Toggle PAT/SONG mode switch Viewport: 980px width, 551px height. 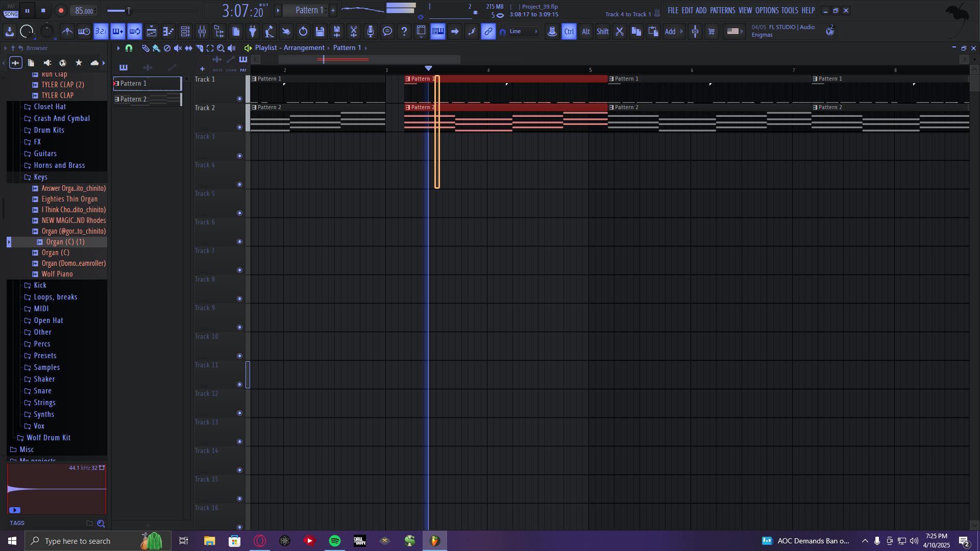click(x=11, y=10)
